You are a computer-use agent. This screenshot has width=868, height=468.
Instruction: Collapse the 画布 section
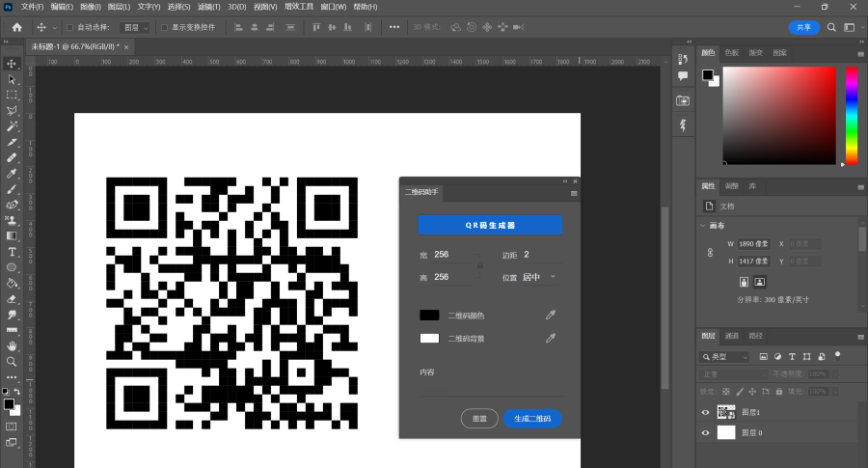[x=703, y=226]
